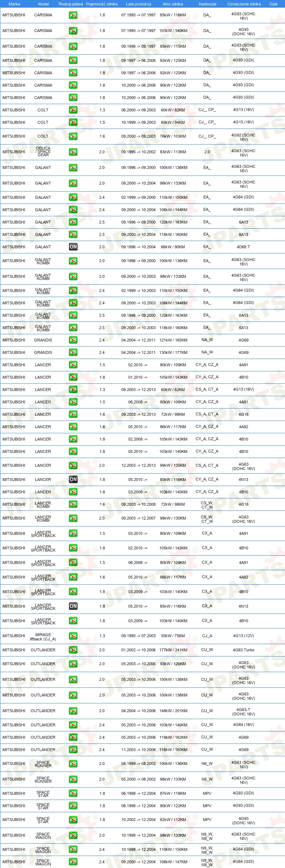This screenshot has height=868, width=285.
Task: Click the Pojemność silnika column header
Action: pos(102,4)
